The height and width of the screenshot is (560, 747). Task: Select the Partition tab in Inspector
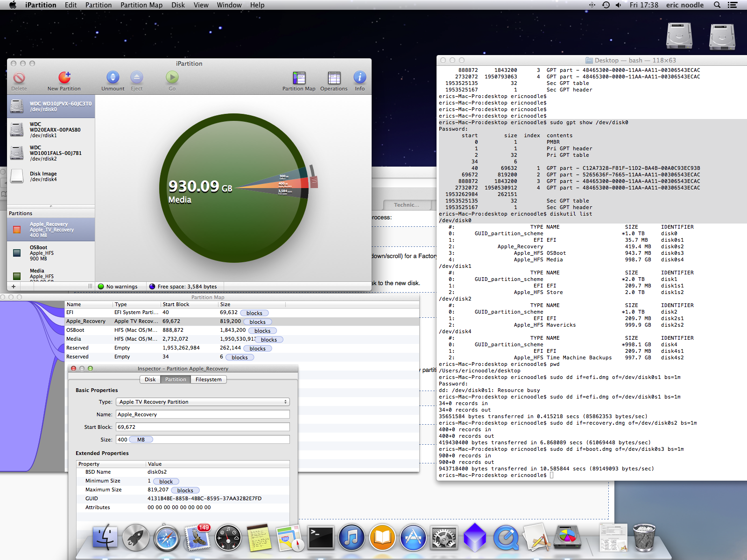(x=176, y=379)
